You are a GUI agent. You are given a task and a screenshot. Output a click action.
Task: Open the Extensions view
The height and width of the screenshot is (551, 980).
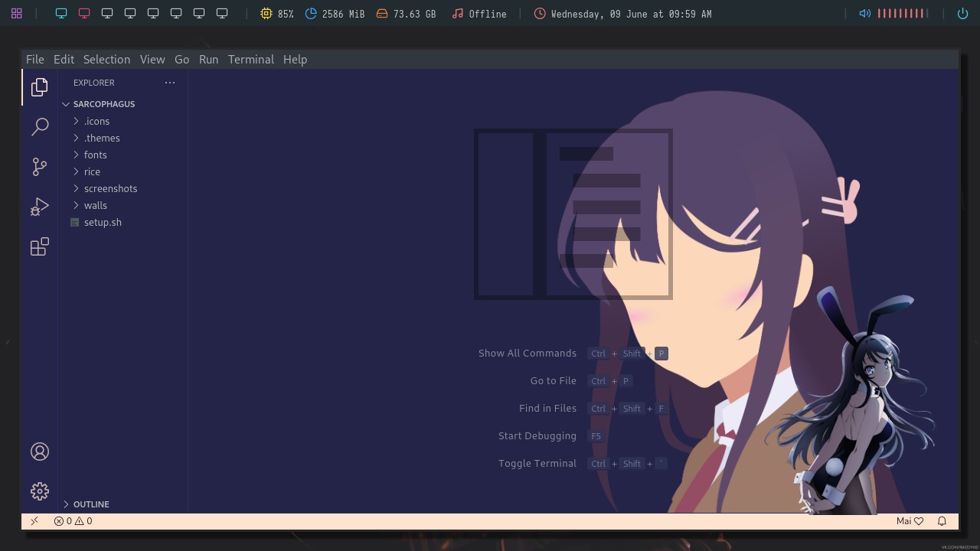click(39, 246)
